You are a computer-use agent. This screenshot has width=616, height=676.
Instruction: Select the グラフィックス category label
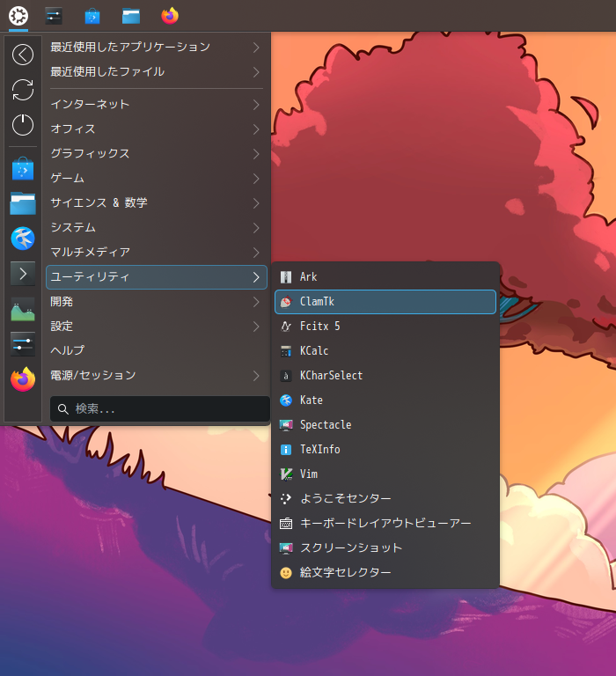[90, 153]
